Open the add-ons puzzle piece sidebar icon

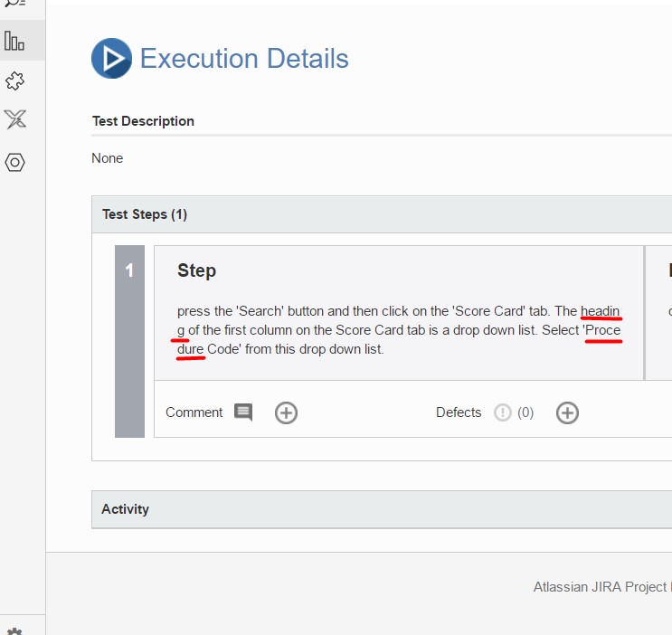[15, 81]
